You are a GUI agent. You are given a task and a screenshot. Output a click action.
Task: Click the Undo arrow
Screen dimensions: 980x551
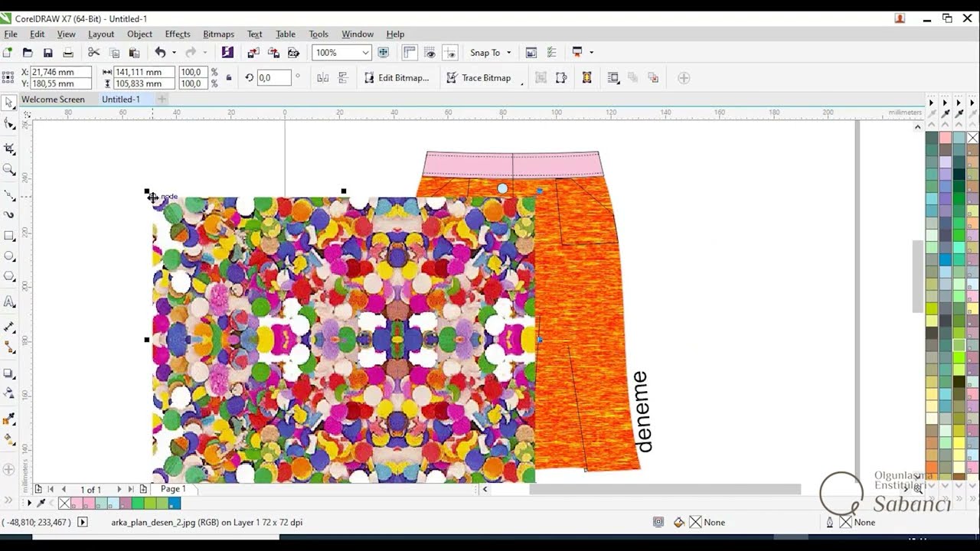[x=160, y=53]
